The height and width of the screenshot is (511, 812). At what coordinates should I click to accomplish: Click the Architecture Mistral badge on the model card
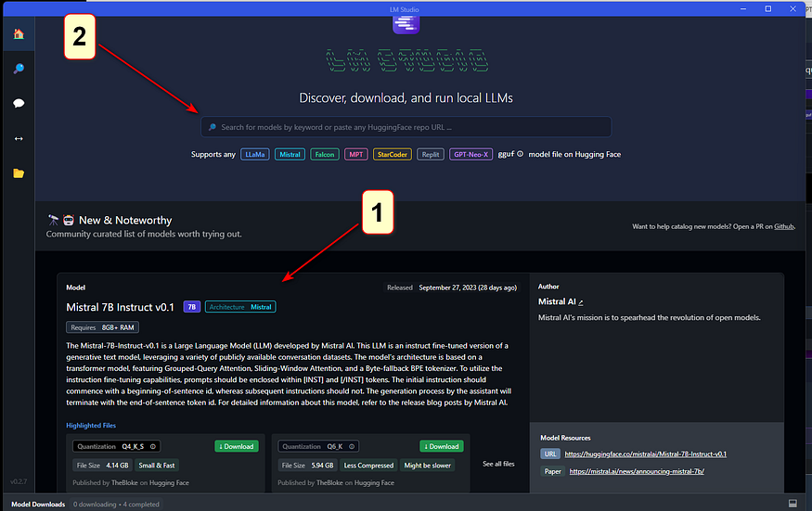[240, 307]
